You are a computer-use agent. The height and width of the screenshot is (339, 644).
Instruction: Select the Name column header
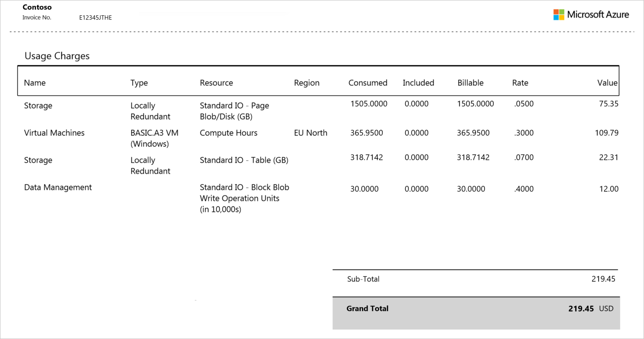pyautogui.click(x=35, y=82)
